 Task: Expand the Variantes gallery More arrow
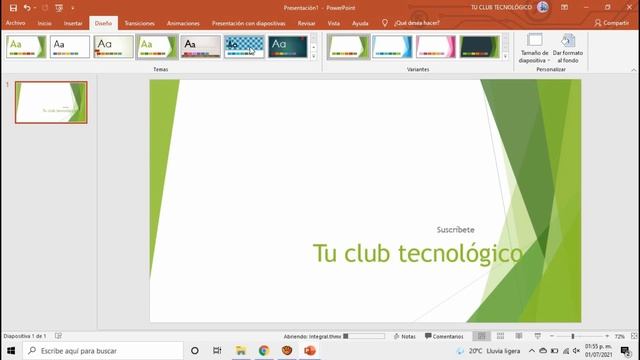pos(506,56)
